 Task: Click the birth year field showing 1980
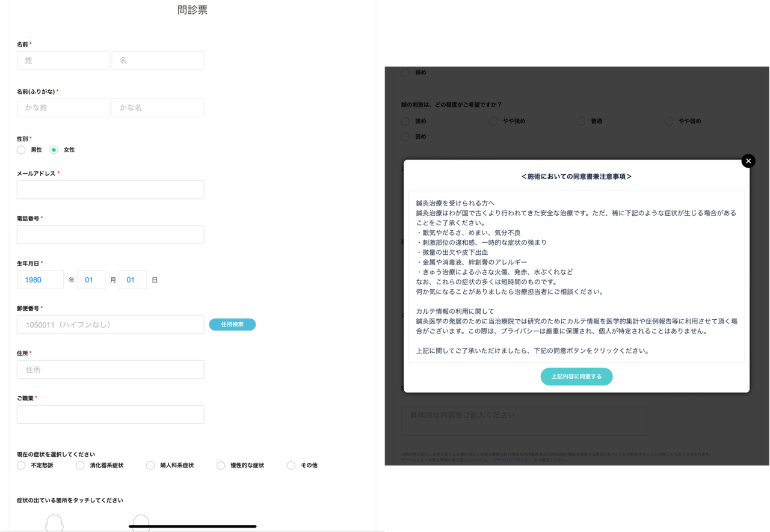40,279
